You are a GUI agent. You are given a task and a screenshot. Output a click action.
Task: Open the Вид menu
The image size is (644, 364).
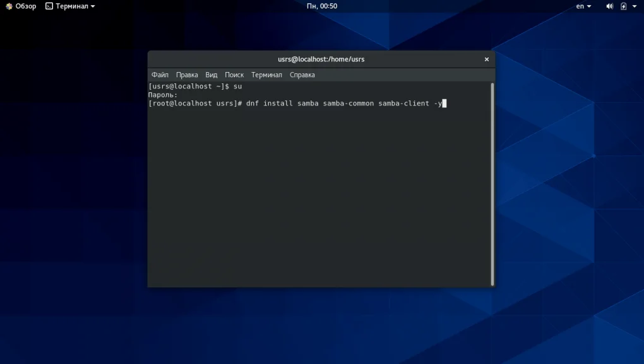pos(211,75)
